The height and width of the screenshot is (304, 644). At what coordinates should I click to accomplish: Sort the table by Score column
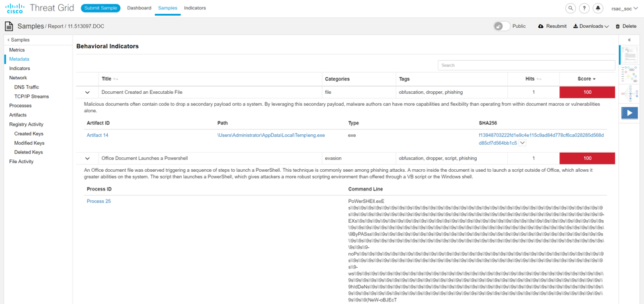point(586,79)
